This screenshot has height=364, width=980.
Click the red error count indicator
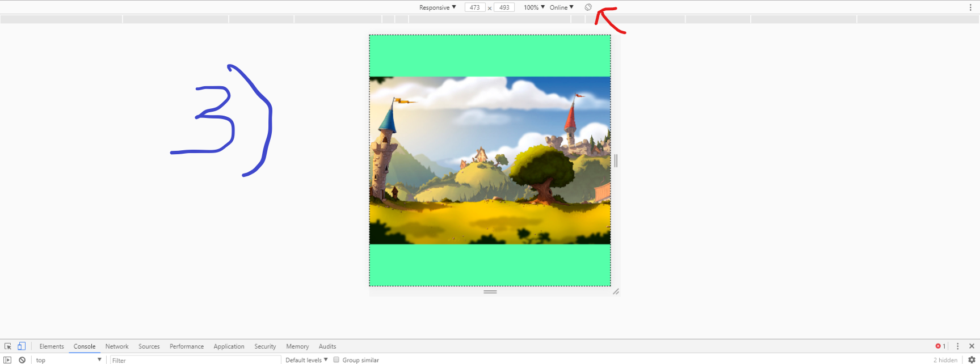point(940,346)
